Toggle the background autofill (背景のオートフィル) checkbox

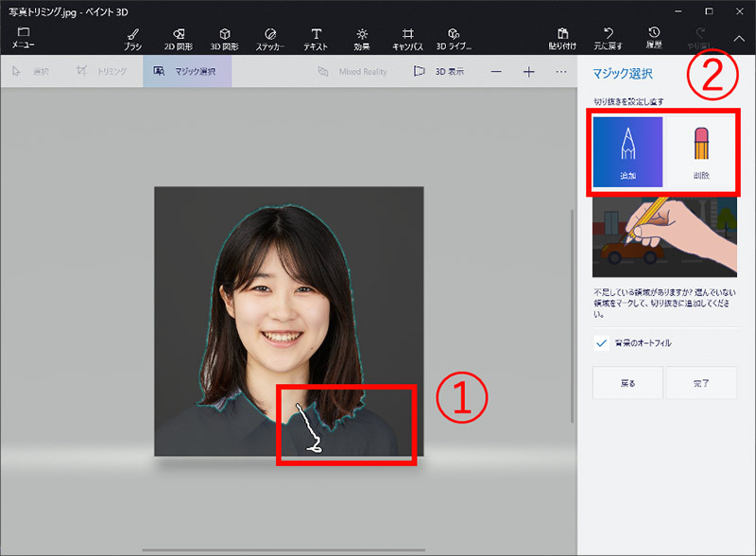pyautogui.click(x=602, y=343)
